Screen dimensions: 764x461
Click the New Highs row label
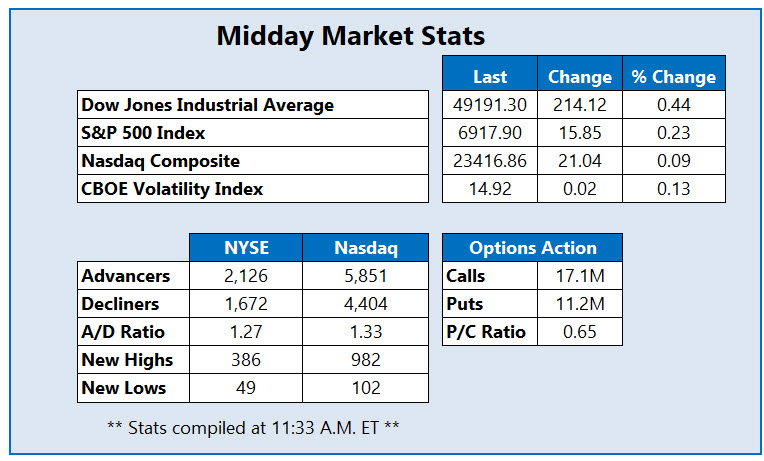(x=128, y=360)
